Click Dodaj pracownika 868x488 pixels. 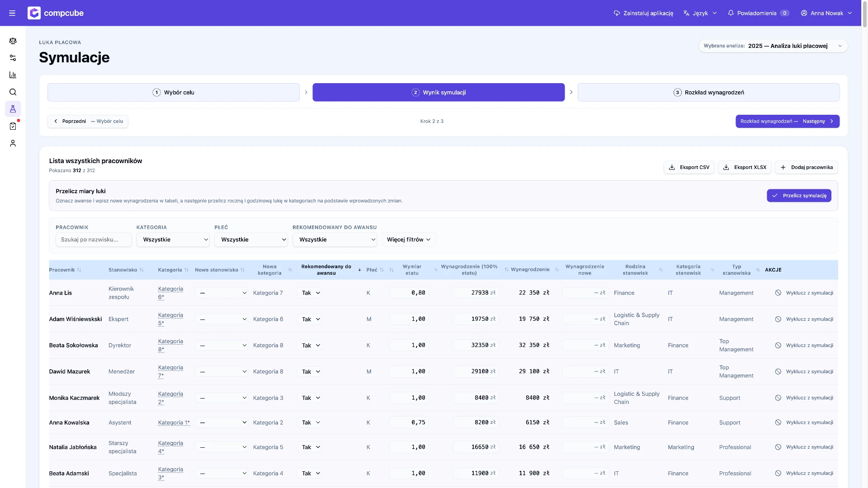[x=807, y=167]
